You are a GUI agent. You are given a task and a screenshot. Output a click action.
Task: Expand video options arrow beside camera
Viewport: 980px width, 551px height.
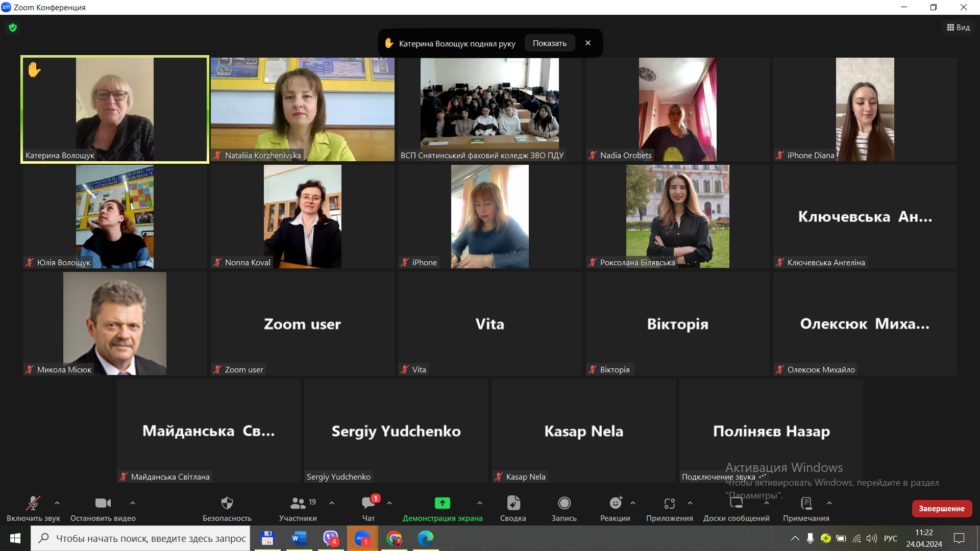coord(133,503)
